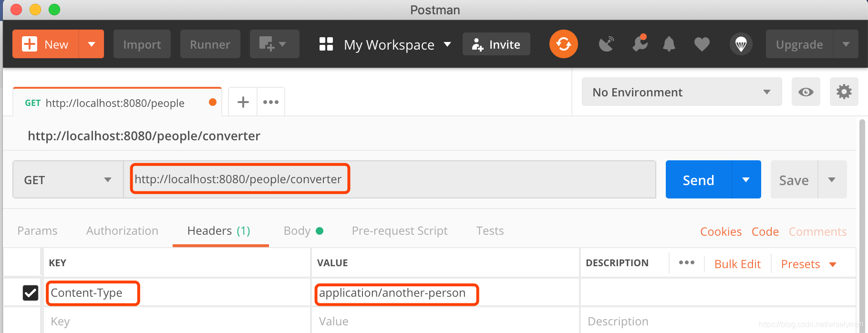Open the capture requests satellite icon

click(606, 44)
